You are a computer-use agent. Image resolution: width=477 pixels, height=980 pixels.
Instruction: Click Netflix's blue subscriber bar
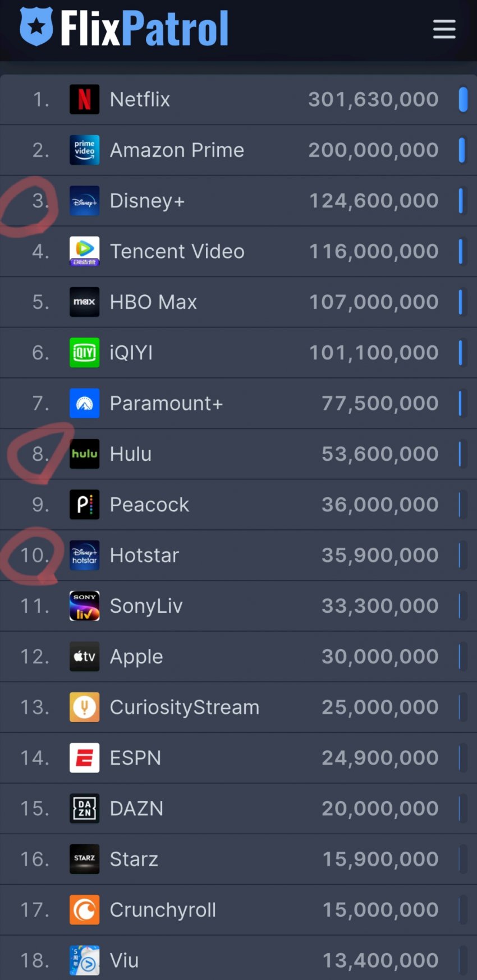[x=463, y=99]
